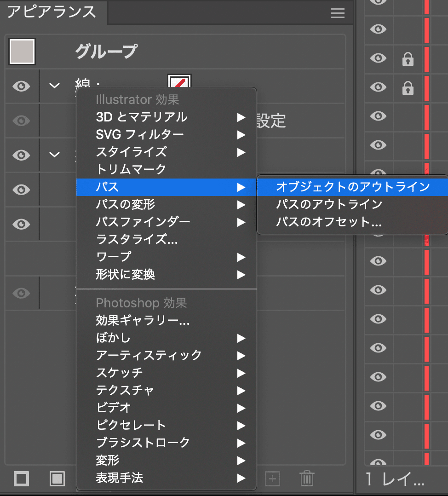The height and width of the screenshot is (496, 448).
Task: Open the 変形 submenu under Photoshop 効果
Action: click(167, 461)
